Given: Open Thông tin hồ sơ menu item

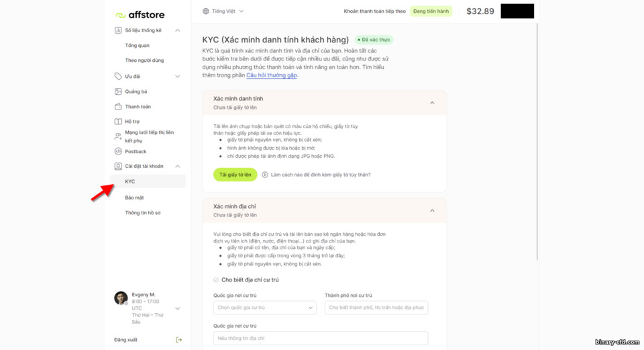Looking at the screenshot, I should tap(142, 213).
